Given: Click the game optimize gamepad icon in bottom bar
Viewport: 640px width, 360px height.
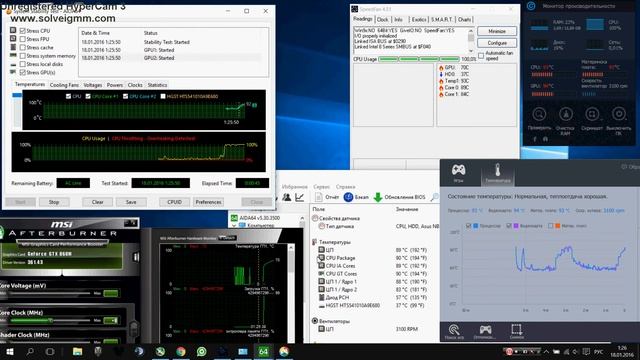Looking at the screenshot, I should (x=485, y=331).
